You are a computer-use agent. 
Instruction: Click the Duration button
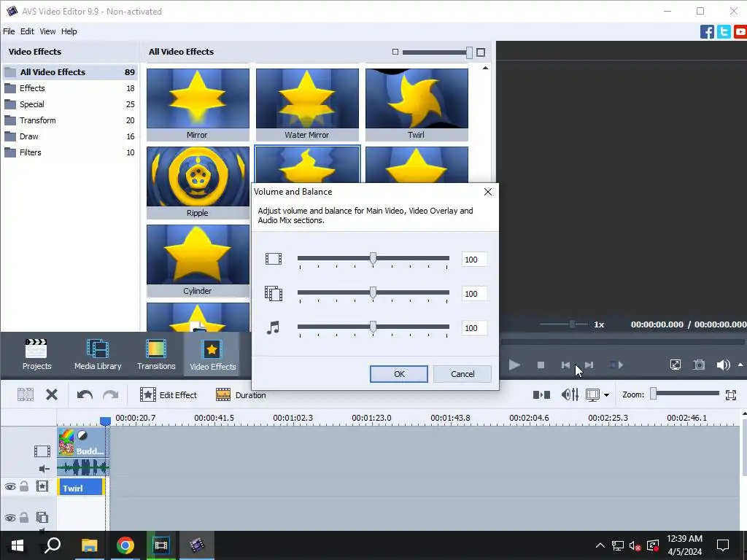[241, 394]
